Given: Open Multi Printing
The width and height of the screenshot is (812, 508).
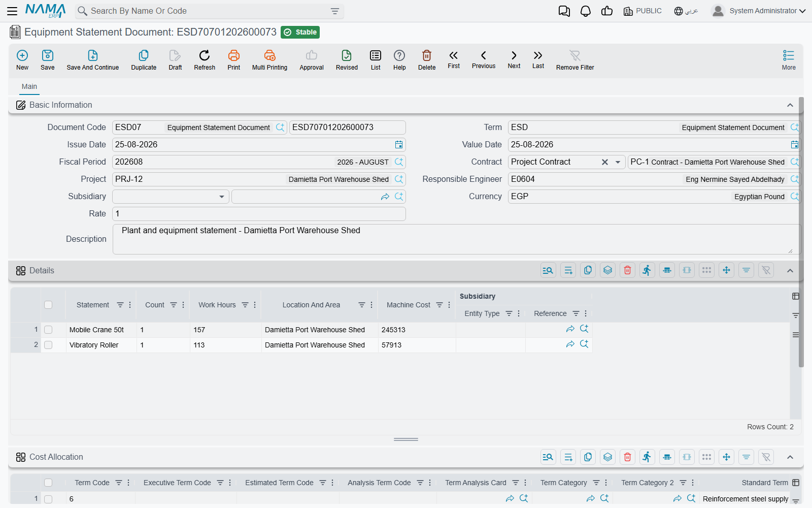Looking at the screenshot, I should tap(269, 60).
